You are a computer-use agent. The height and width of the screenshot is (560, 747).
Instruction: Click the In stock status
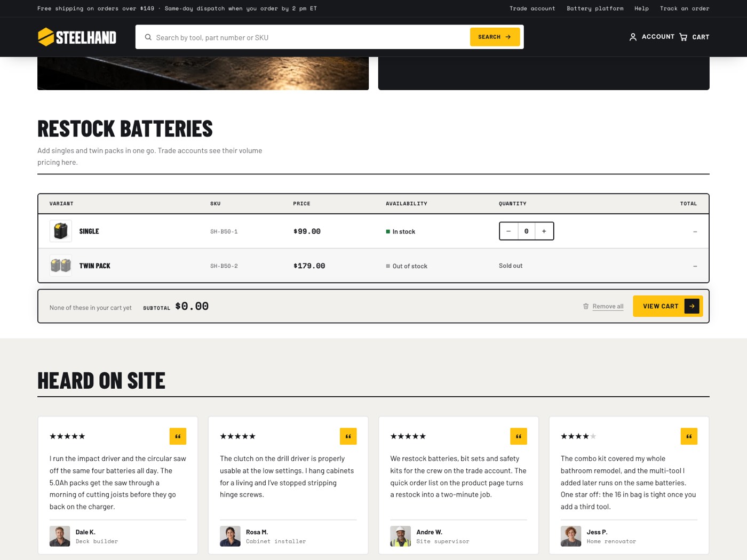[400, 231]
